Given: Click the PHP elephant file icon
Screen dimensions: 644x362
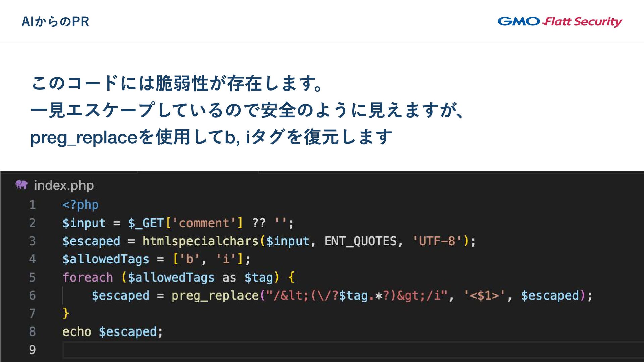Looking at the screenshot, I should [21, 185].
